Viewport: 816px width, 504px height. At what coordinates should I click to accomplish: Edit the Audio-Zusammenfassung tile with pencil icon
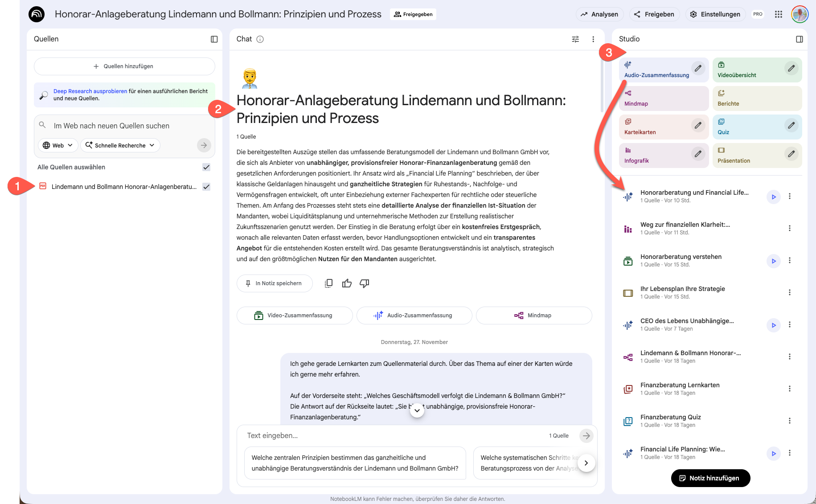click(x=698, y=69)
